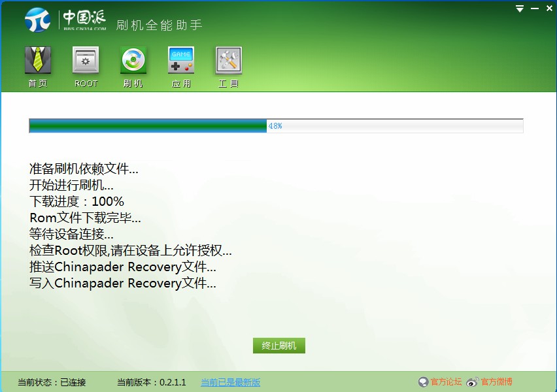Select the log line 写入Chinapader Recovery文件...
The width and height of the screenshot is (557, 392).
(x=122, y=283)
